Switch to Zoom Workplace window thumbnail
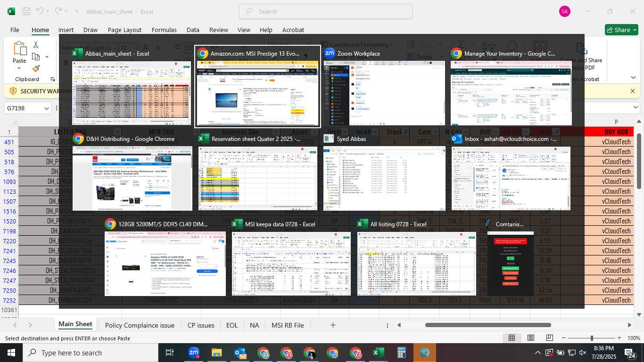The image size is (644, 362). (384, 86)
